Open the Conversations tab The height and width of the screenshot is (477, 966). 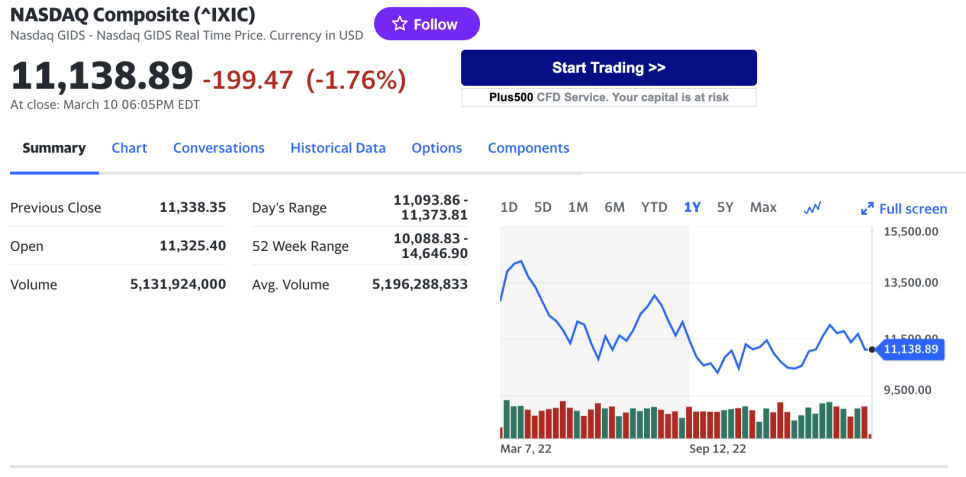coord(219,148)
